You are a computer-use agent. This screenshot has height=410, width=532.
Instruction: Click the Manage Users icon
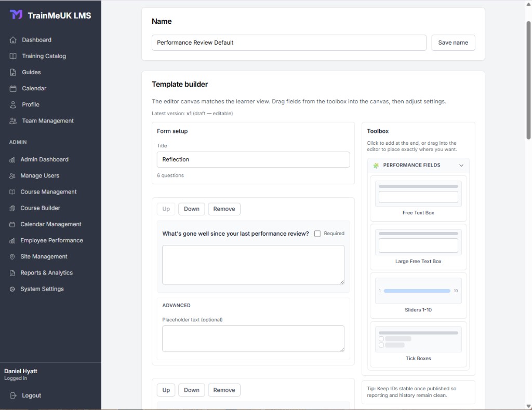click(12, 176)
